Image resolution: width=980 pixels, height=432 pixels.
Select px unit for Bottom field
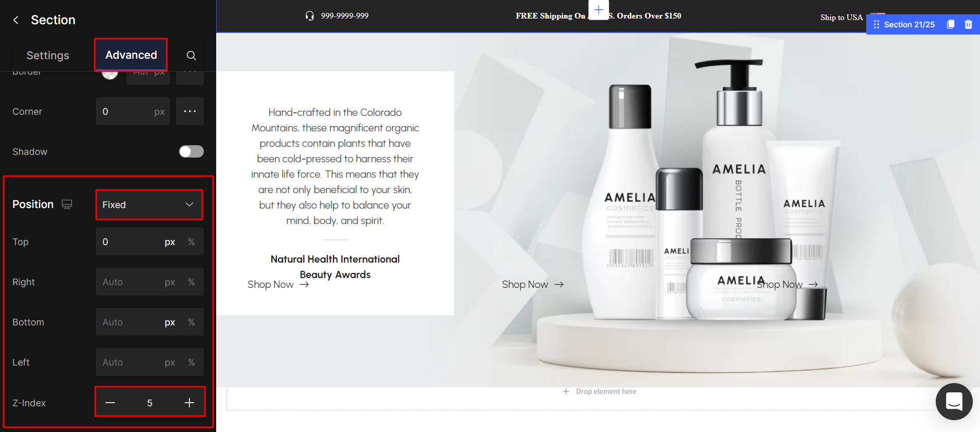170,322
